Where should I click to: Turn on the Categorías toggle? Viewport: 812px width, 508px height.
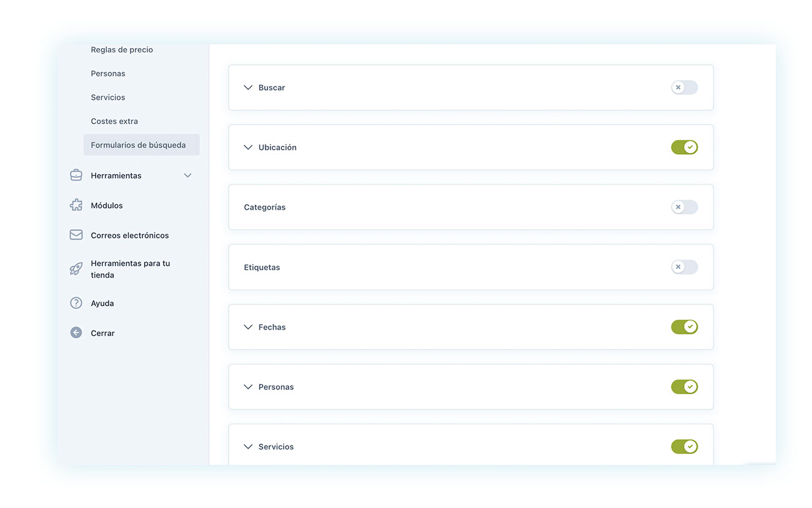(684, 207)
